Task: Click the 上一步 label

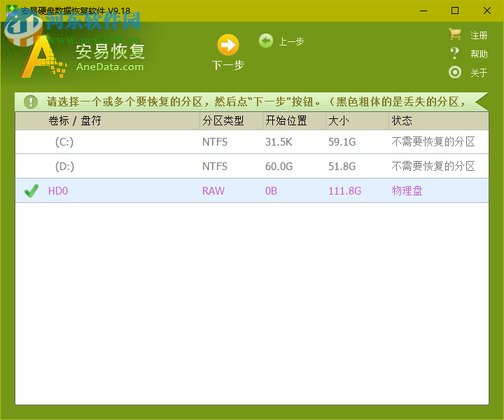Action: [x=291, y=41]
